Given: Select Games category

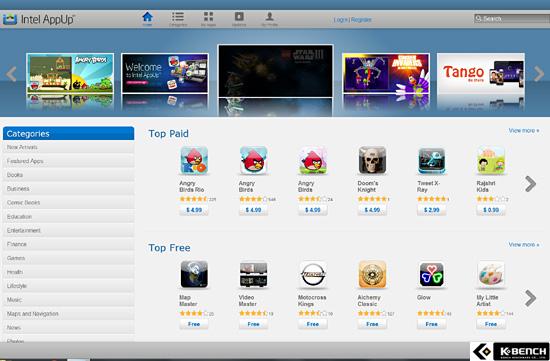Looking at the screenshot, I should tap(68, 258).
